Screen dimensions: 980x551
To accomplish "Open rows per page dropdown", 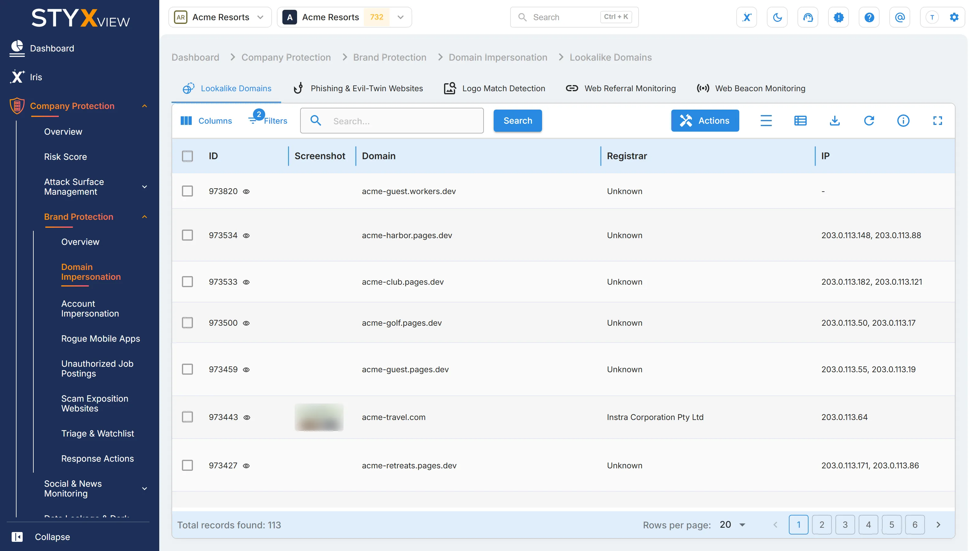I will 733,524.
